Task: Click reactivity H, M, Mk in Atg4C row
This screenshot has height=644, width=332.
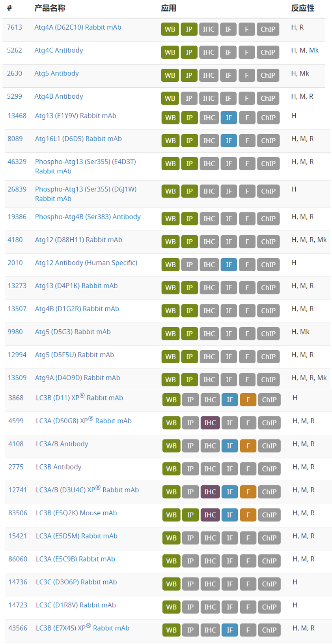Action: 305,50
